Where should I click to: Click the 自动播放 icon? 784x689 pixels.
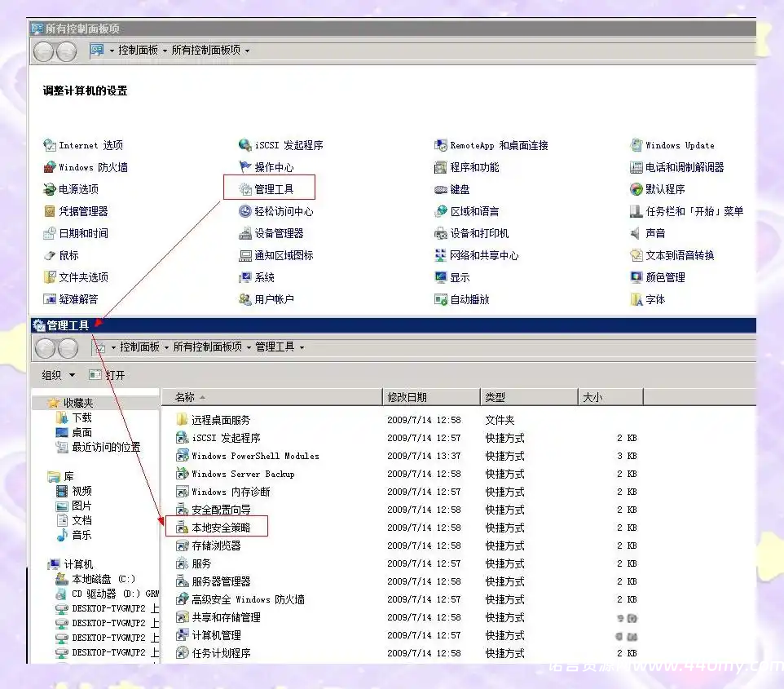click(441, 300)
